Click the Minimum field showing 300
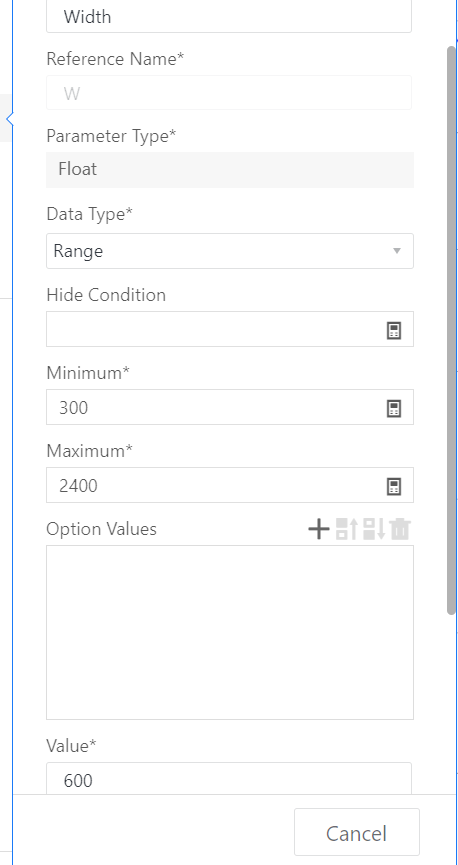The width and height of the screenshot is (458, 865). click(x=215, y=408)
